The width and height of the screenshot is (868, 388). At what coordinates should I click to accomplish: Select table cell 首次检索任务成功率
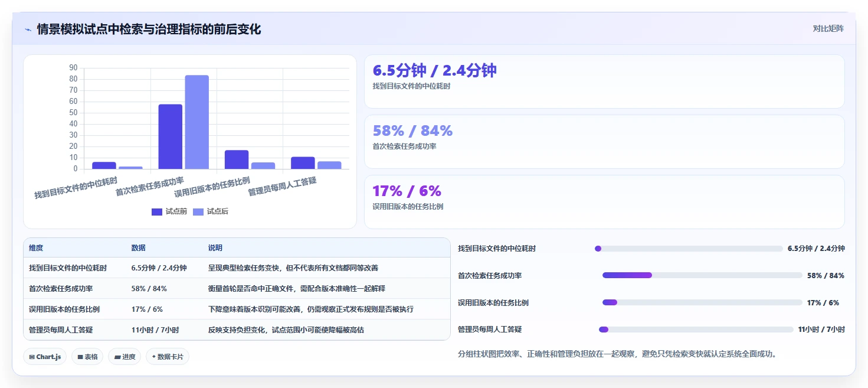[61, 289]
